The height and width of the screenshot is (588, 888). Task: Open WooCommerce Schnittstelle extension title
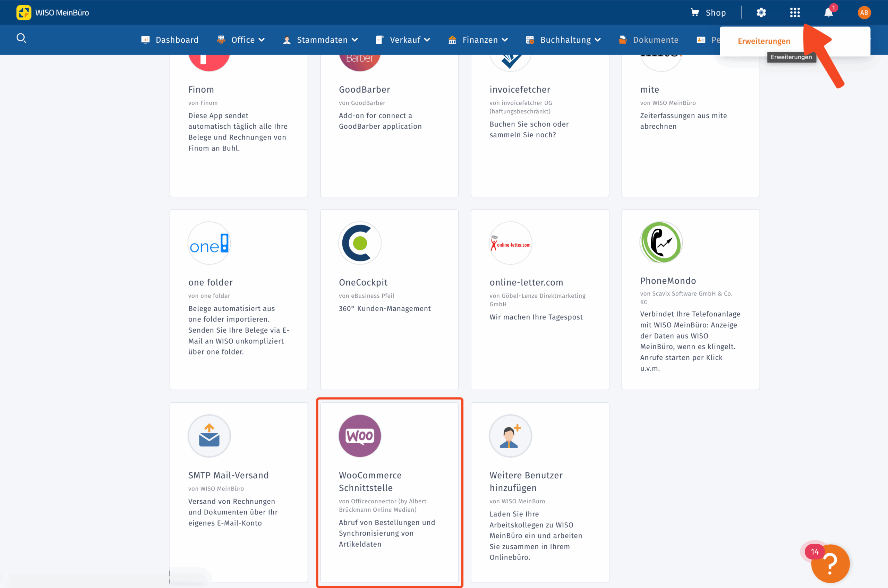(x=370, y=482)
